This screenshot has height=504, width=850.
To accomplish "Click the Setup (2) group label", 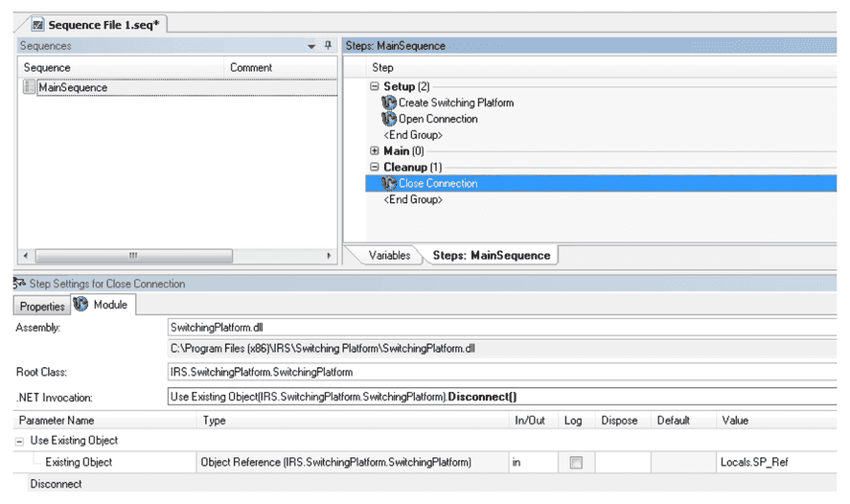I will (406, 86).
